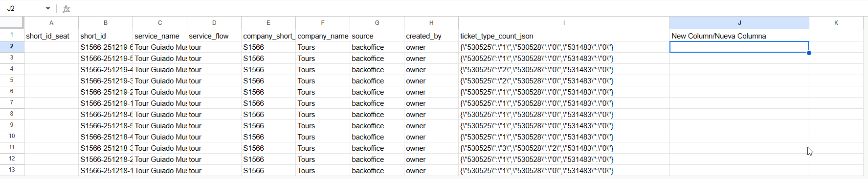The width and height of the screenshot is (868, 179).
Task: Select column I header
Action: (x=564, y=23)
